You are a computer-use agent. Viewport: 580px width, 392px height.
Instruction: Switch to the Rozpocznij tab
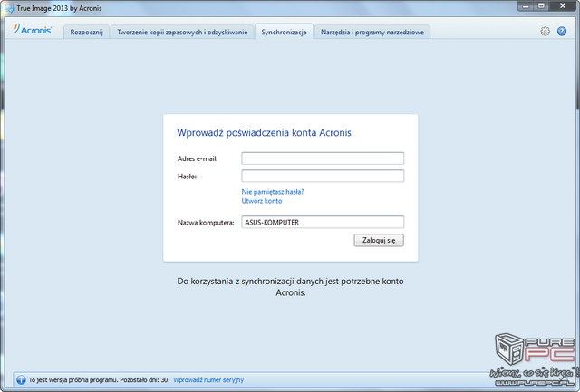tap(87, 33)
